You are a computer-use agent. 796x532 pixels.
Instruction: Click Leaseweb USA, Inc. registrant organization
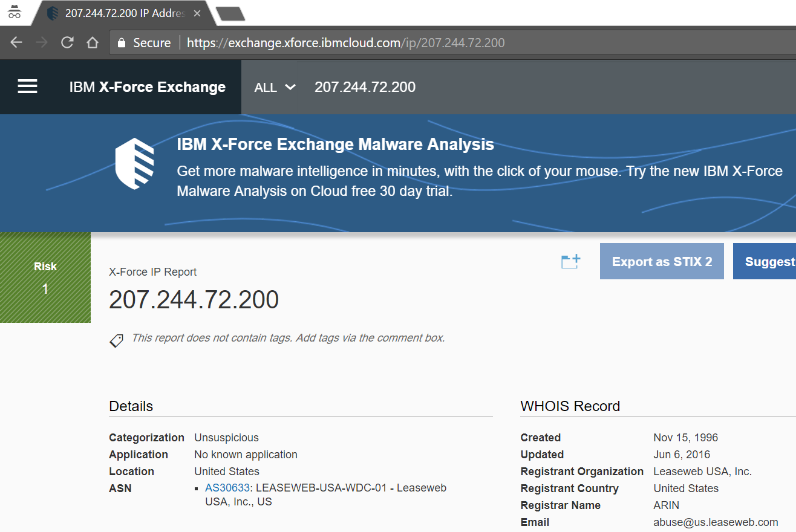[702, 472]
